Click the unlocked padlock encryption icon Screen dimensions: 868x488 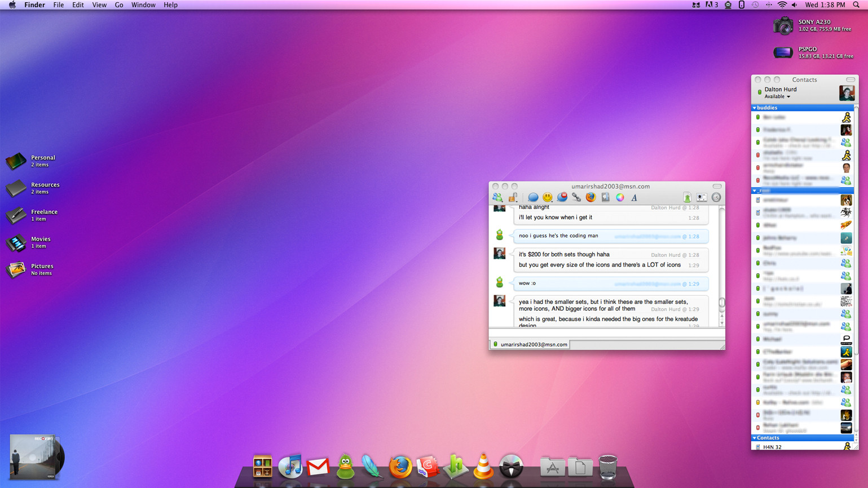pyautogui.click(x=513, y=197)
